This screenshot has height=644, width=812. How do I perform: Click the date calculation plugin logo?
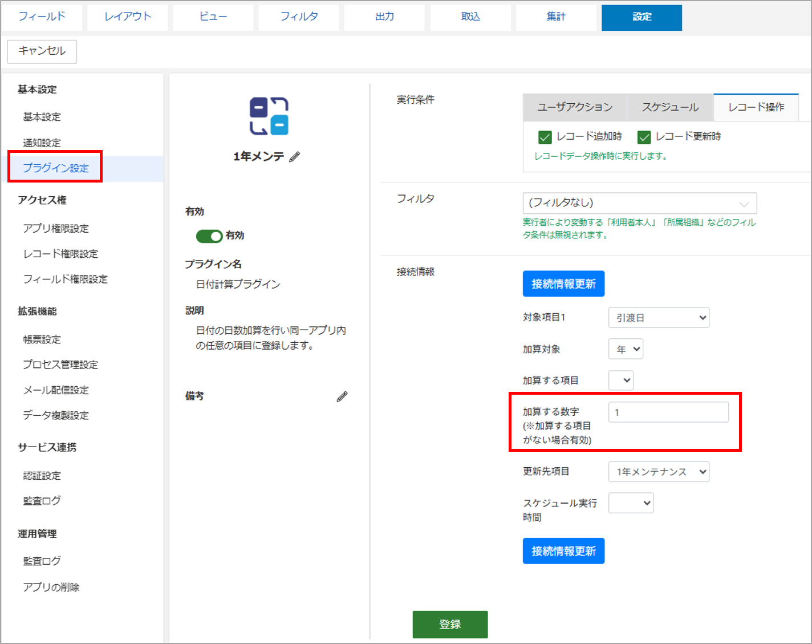point(269,116)
